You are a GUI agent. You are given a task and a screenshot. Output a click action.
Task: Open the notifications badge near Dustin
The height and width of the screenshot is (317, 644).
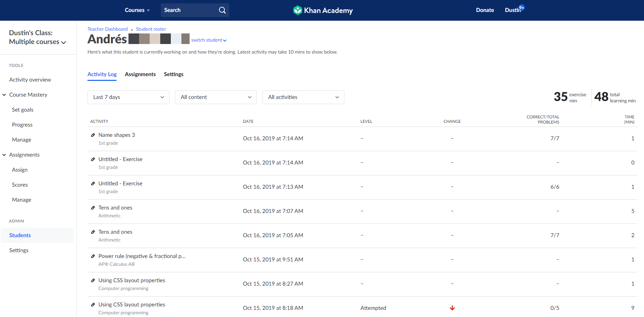click(x=521, y=8)
